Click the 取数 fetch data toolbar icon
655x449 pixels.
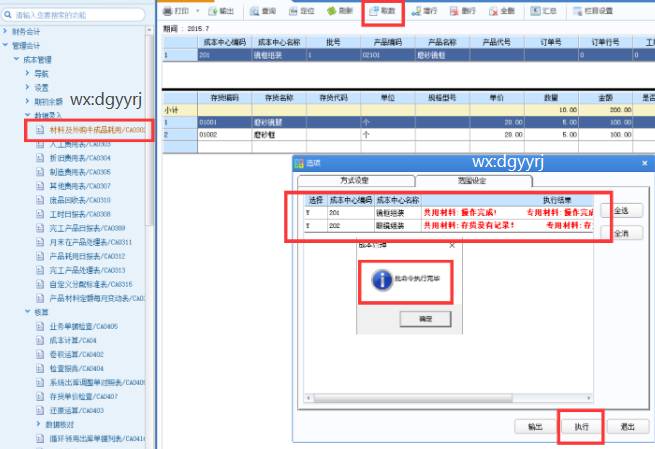pos(374,11)
